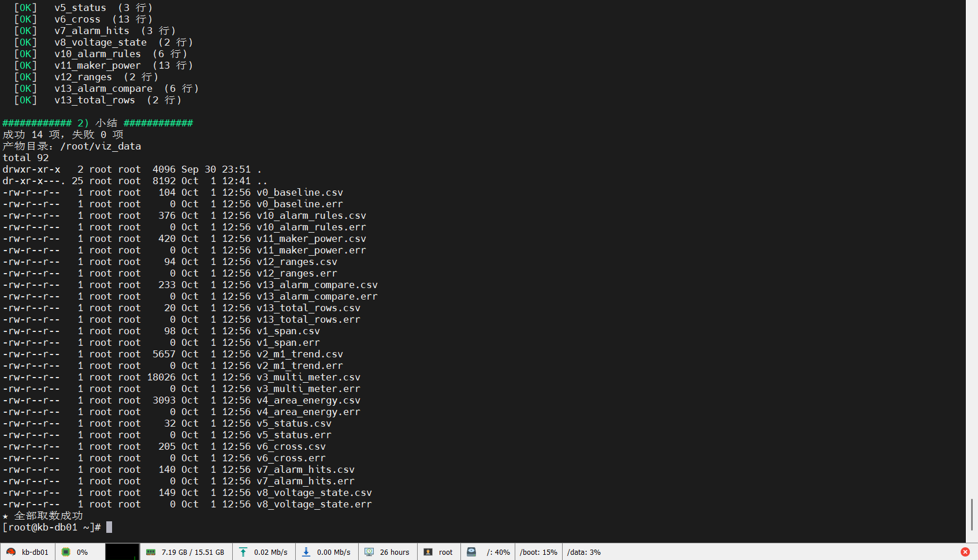This screenshot has height=560, width=978.
Task: Click the /boot: 15% disk usage label
Action: (x=538, y=552)
